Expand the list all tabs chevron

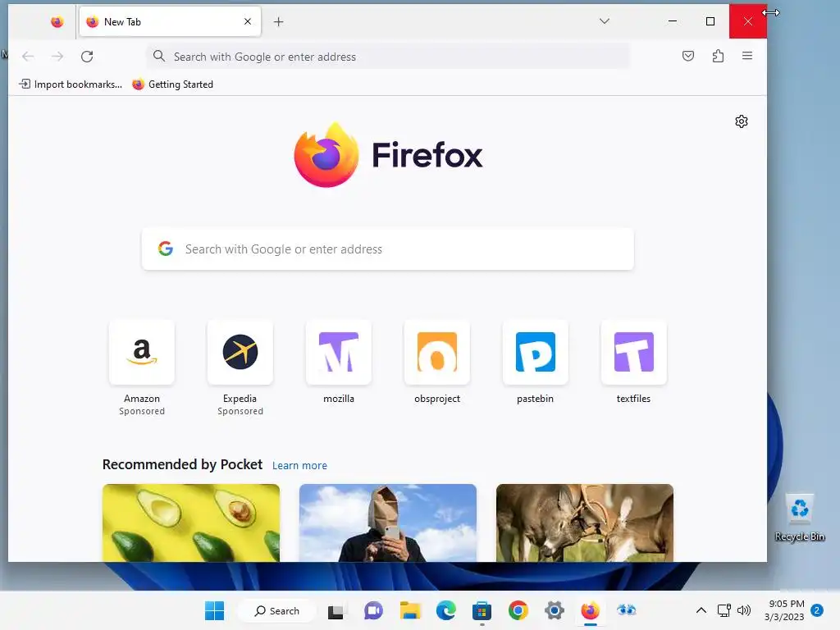(x=605, y=21)
